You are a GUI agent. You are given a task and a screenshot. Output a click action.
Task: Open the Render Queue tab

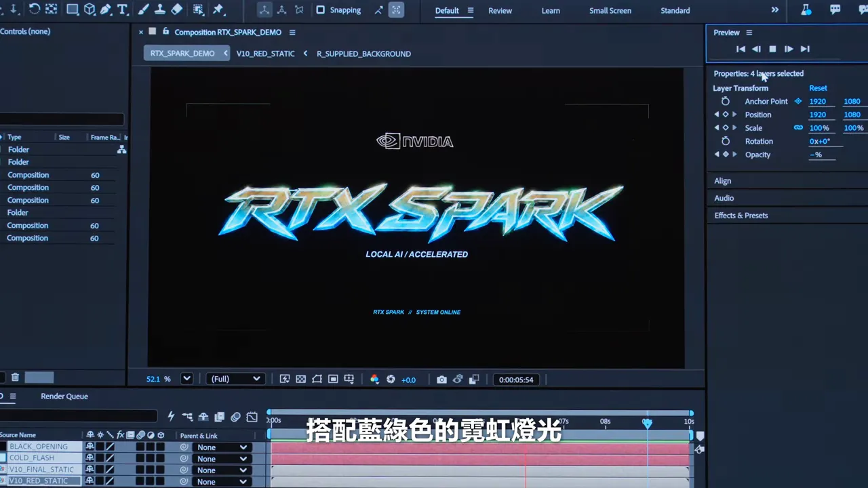coord(64,396)
